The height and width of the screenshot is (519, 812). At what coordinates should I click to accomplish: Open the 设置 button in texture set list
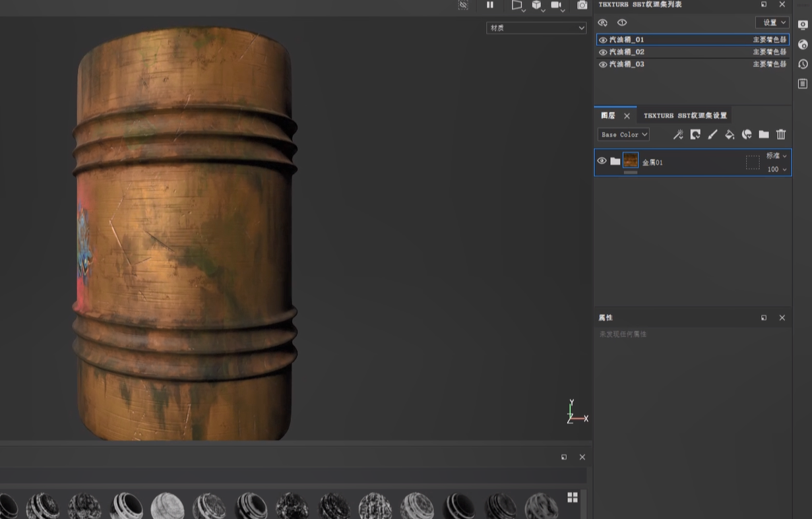pos(772,22)
